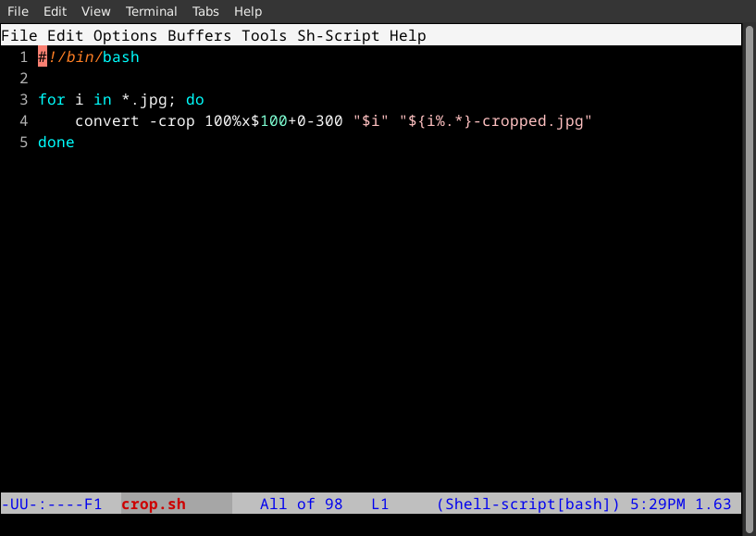Viewport: 756px width, 536px height.
Task: Open the terminal Edit menu
Action: [55, 11]
